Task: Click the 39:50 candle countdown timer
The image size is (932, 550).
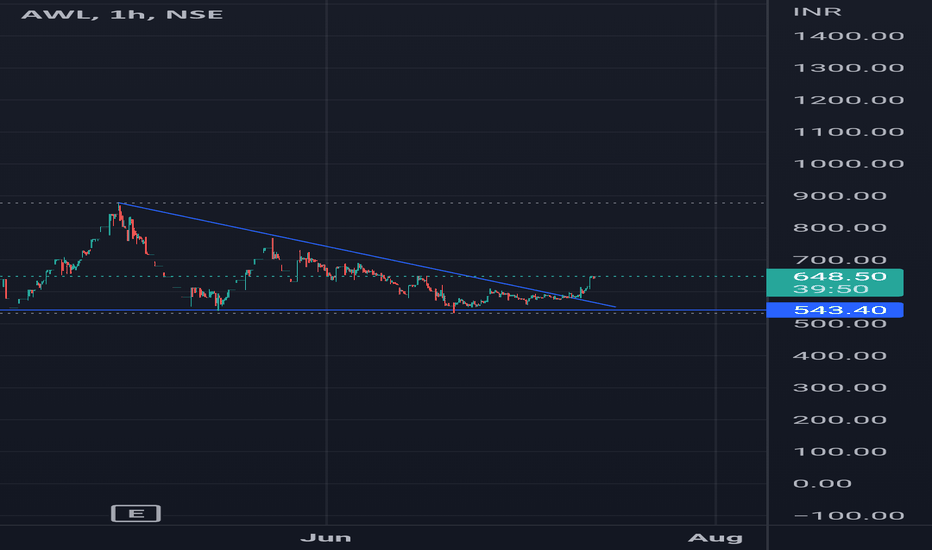Action: (x=831, y=290)
